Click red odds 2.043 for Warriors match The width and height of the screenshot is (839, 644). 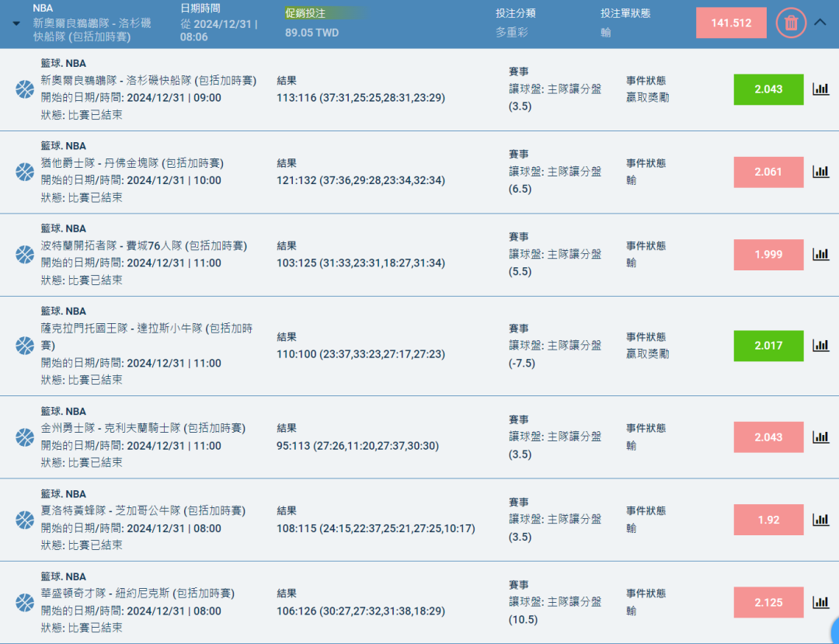click(768, 437)
